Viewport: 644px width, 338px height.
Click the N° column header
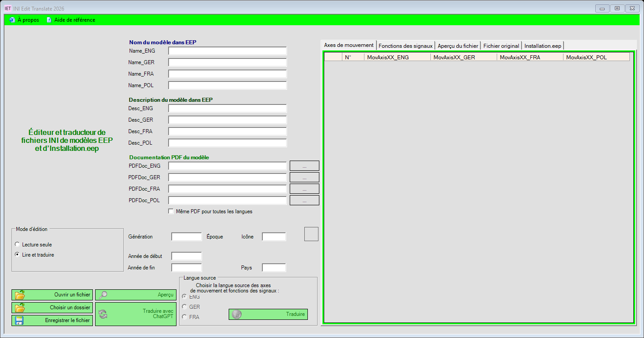click(353, 57)
